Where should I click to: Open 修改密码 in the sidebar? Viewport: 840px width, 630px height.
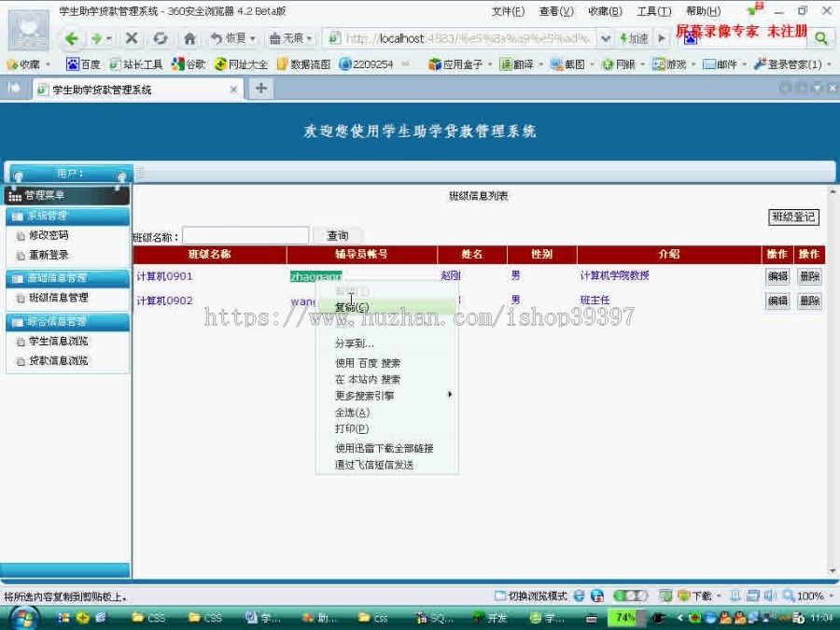pyautogui.click(x=49, y=235)
